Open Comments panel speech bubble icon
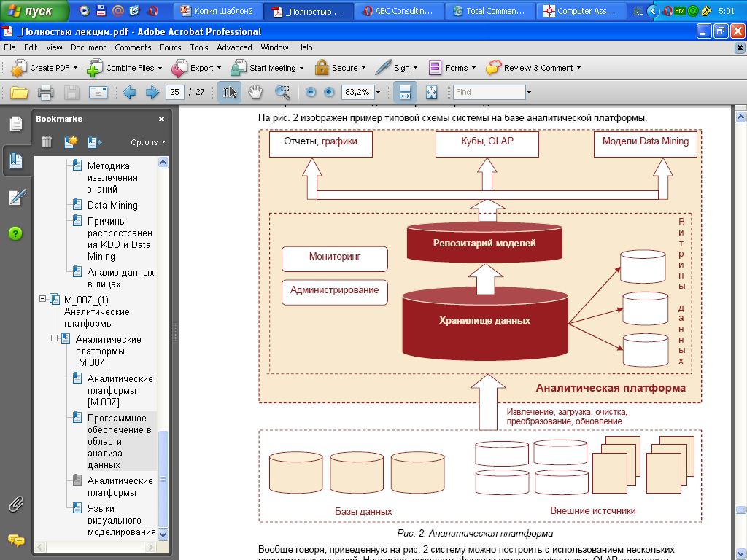This screenshot has height=560, width=747. [16, 540]
